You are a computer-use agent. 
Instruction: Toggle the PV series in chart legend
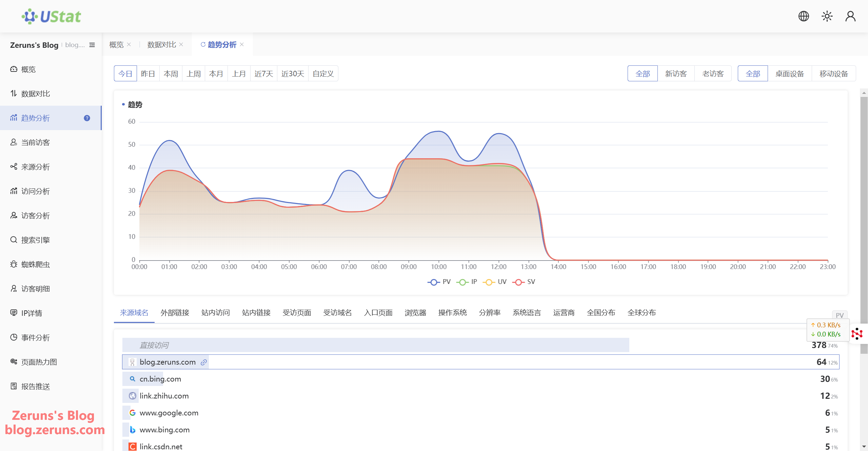[x=439, y=282]
